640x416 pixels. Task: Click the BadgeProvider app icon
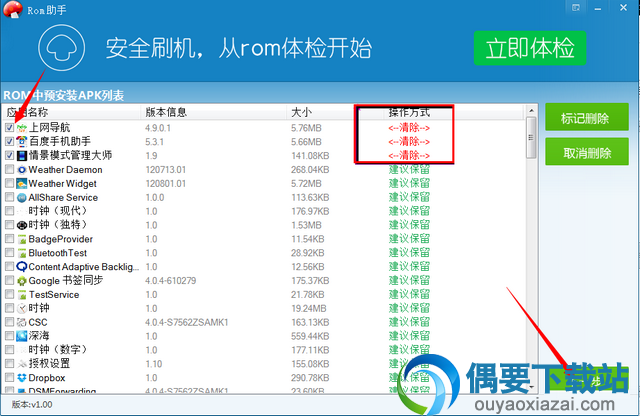(22, 239)
